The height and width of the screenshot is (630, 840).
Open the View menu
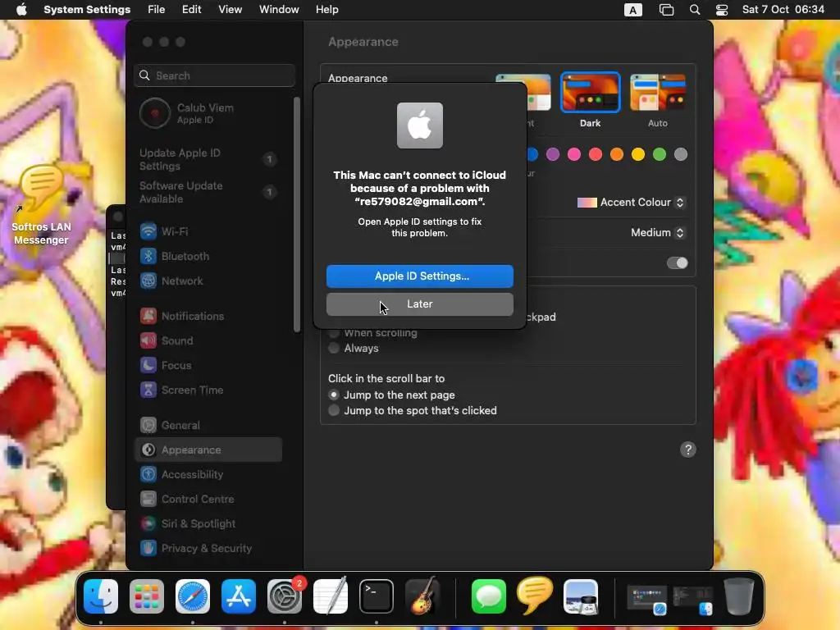230,10
